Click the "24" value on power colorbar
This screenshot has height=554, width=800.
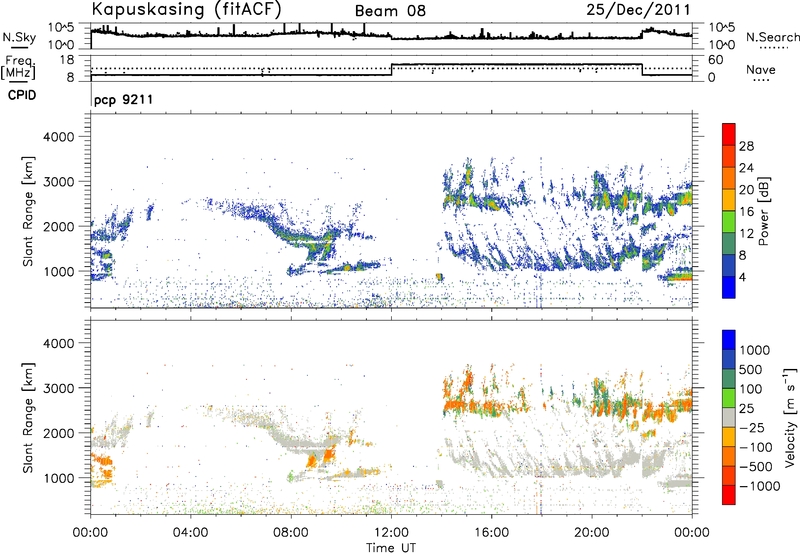(x=746, y=168)
